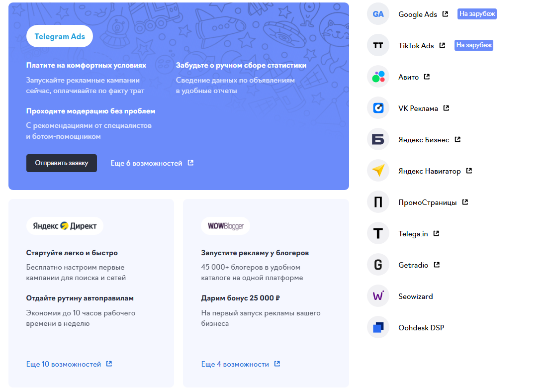Click external icon after Еще 4 возможности
The image size is (547, 392).
click(x=277, y=364)
